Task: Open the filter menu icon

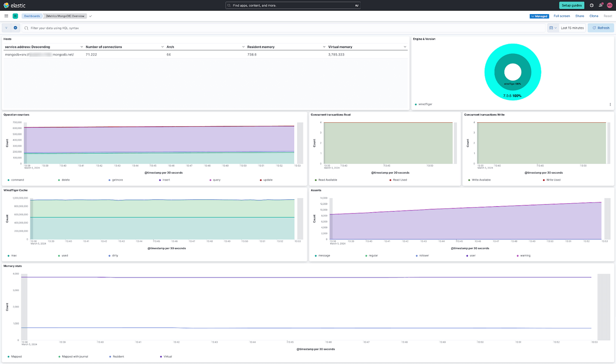Action: click(x=6, y=28)
